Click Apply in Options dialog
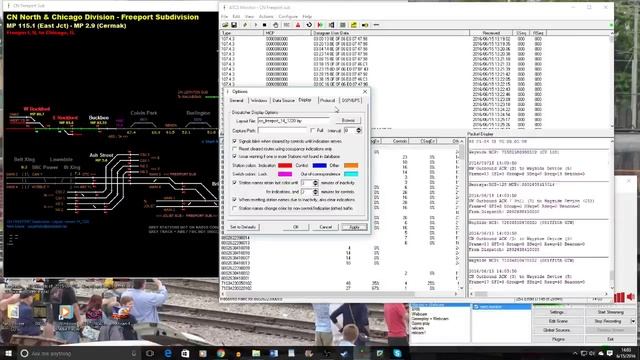This screenshot has height=360, width=640. tap(354, 227)
